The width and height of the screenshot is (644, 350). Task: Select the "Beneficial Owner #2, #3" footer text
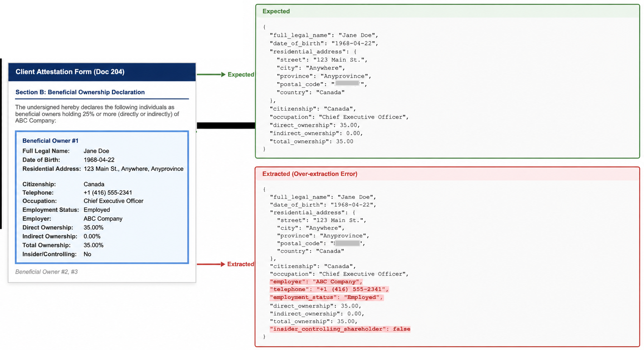(47, 272)
